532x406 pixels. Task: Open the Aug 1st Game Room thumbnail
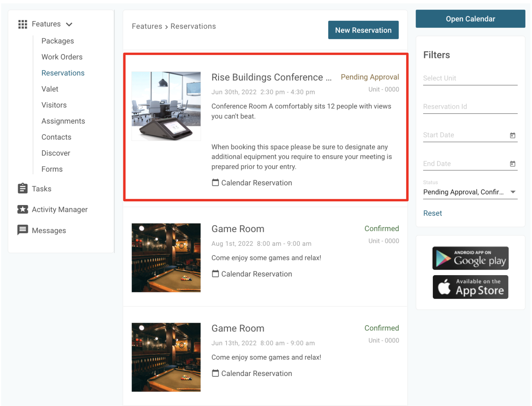[x=166, y=258]
